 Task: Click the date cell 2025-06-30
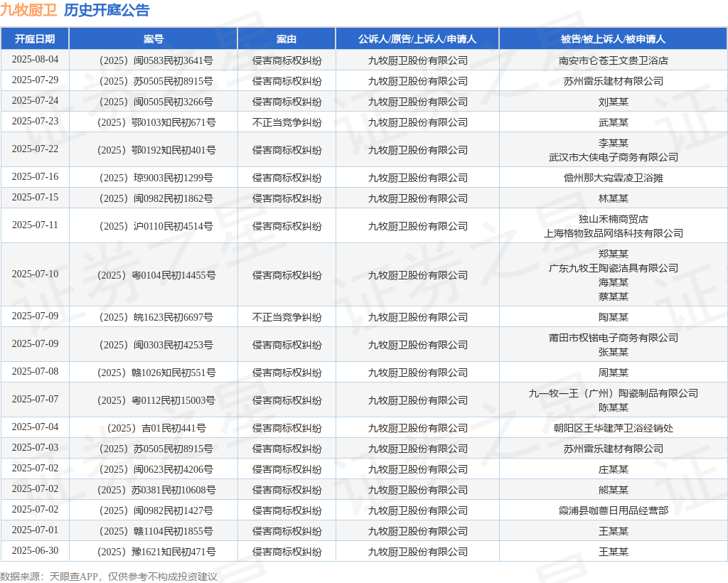click(35, 550)
